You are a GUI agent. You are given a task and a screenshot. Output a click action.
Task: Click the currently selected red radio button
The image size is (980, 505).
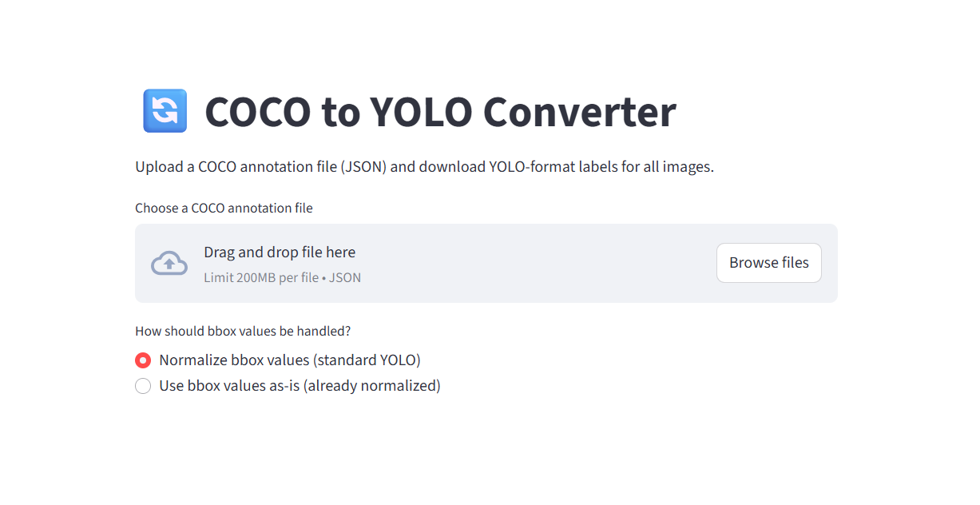143,360
